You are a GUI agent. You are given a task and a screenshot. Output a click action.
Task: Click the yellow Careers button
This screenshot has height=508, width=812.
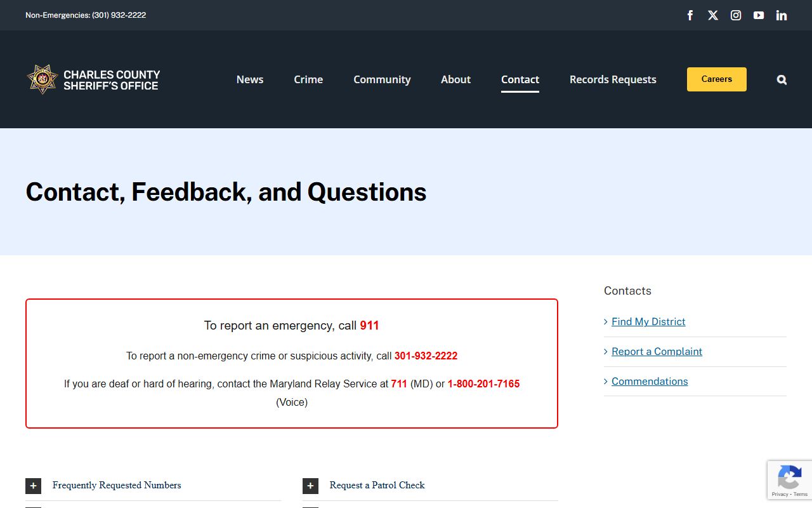pyautogui.click(x=716, y=79)
